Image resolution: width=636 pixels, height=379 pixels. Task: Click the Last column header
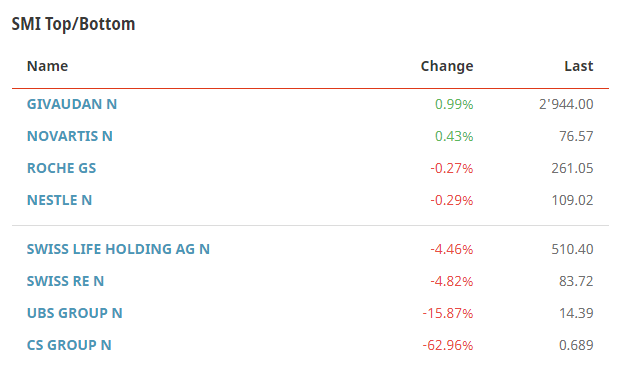579,66
